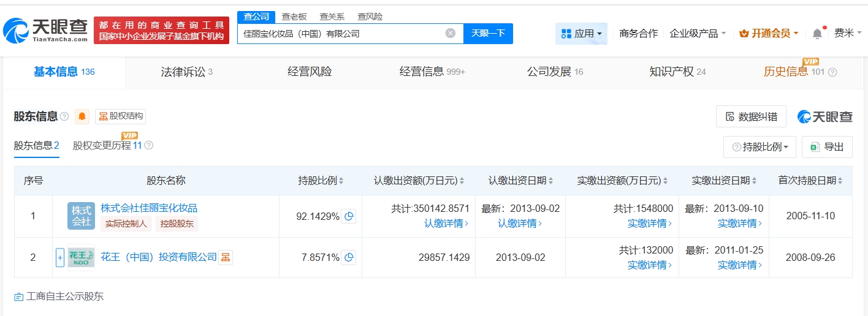Image resolution: width=868 pixels, height=316 pixels.
Task: Open the 应用 dropdown menu
Action: click(581, 34)
